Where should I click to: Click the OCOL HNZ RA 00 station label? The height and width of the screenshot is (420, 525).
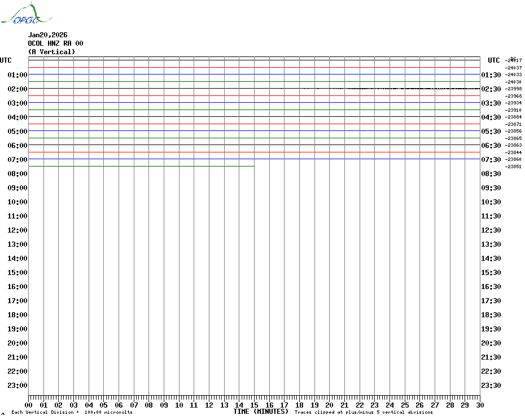coord(55,43)
